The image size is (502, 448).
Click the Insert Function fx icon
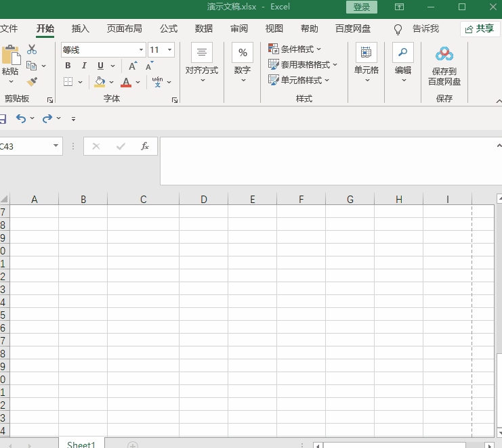tap(144, 146)
